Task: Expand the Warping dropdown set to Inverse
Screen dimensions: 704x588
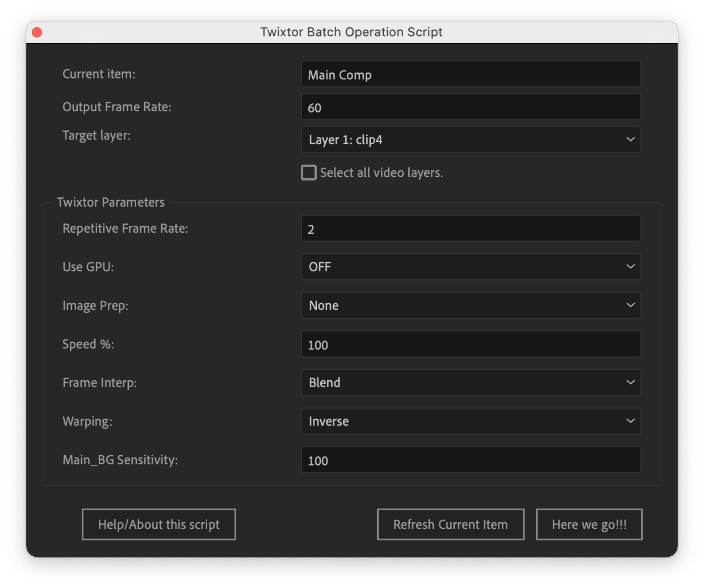Action: 471,421
